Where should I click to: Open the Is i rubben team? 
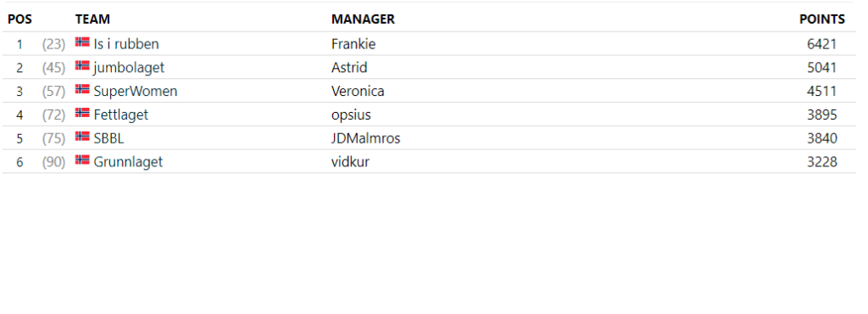pos(126,44)
